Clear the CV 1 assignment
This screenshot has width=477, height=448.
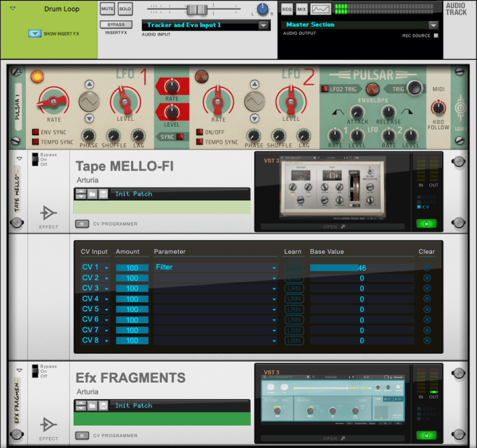pos(427,268)
